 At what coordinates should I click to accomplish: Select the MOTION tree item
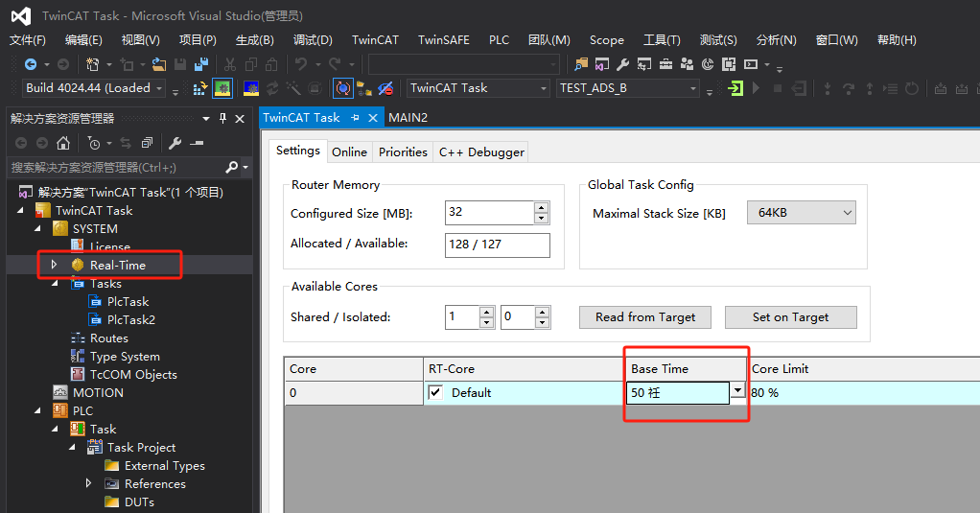(98, 392)
